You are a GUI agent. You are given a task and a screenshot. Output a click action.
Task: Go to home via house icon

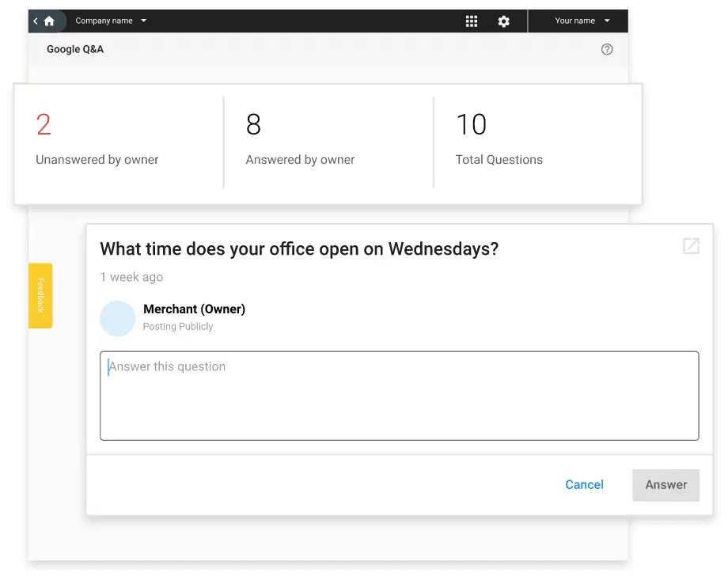[x=50, y=21]
